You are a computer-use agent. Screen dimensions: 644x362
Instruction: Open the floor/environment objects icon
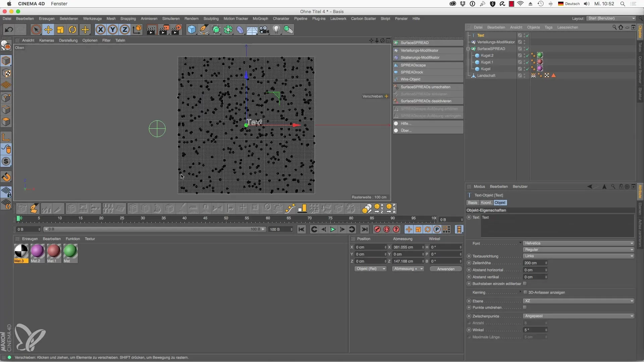click(252, 29)
